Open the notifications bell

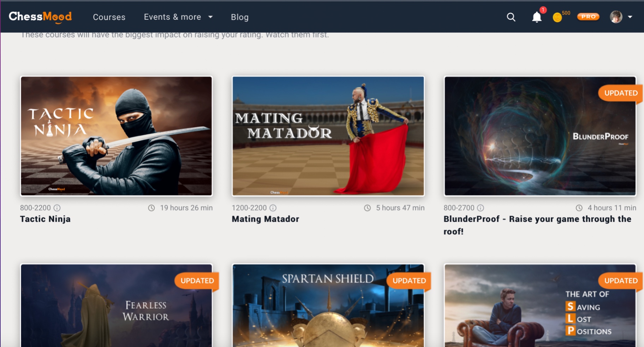537,17
